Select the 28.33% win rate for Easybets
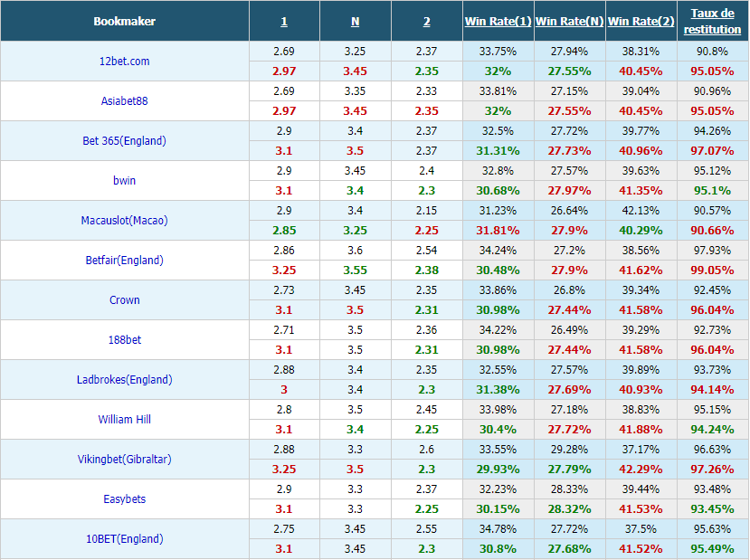Viewport: 750px width, 560px height. (570, 489)
